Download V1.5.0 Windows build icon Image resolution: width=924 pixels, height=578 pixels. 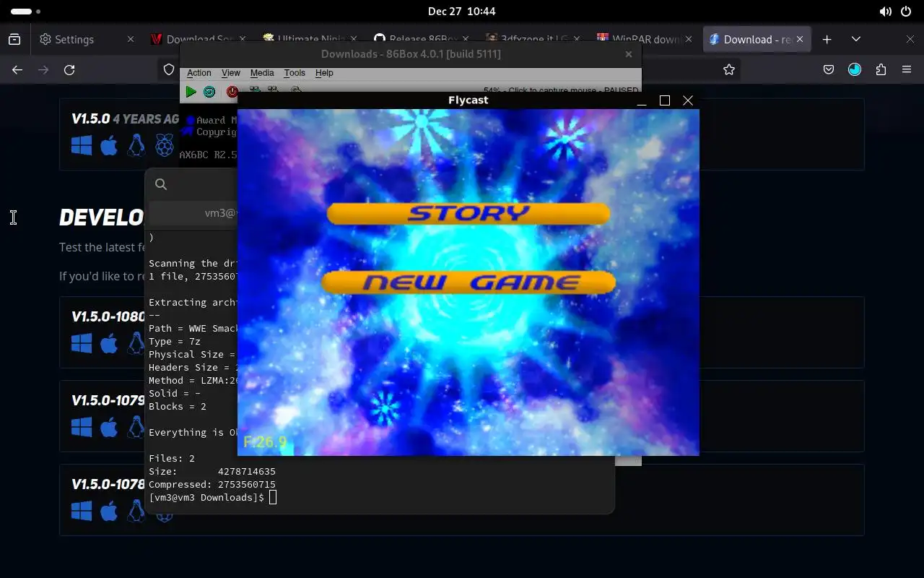[82, 146]
